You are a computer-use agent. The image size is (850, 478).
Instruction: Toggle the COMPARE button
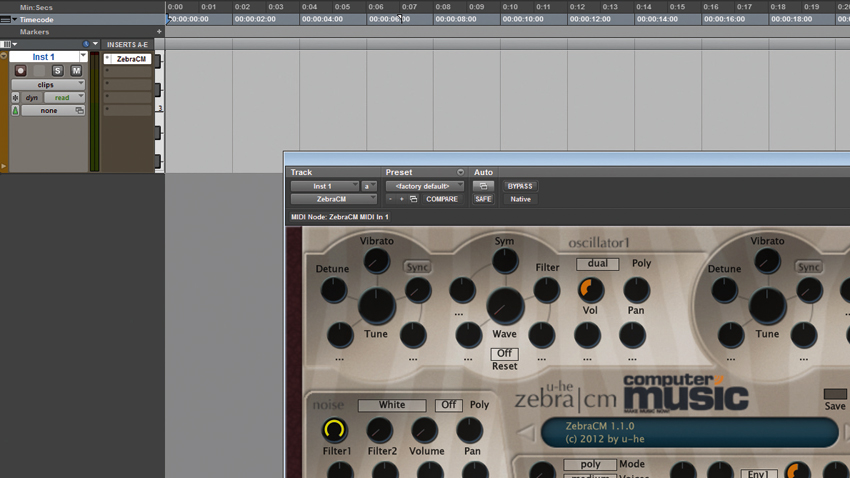coord(442,199)
